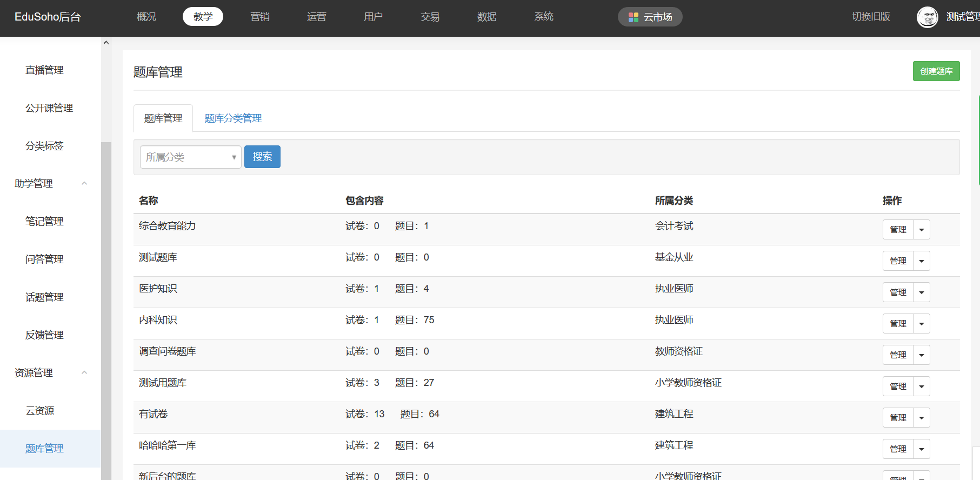Screen dimensions: 980x480
Task: Open the 系统 top menu
Action: pyautogui.click(x=543, y=17)
